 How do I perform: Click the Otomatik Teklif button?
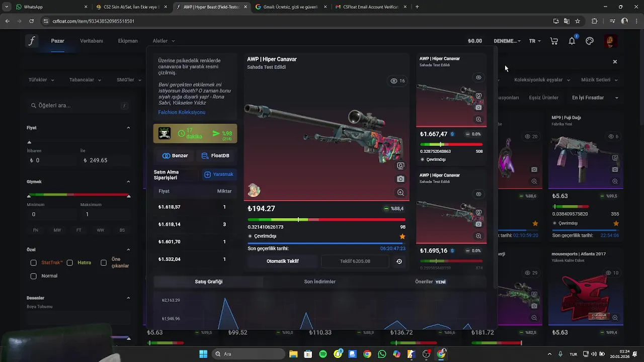point(283,261)
